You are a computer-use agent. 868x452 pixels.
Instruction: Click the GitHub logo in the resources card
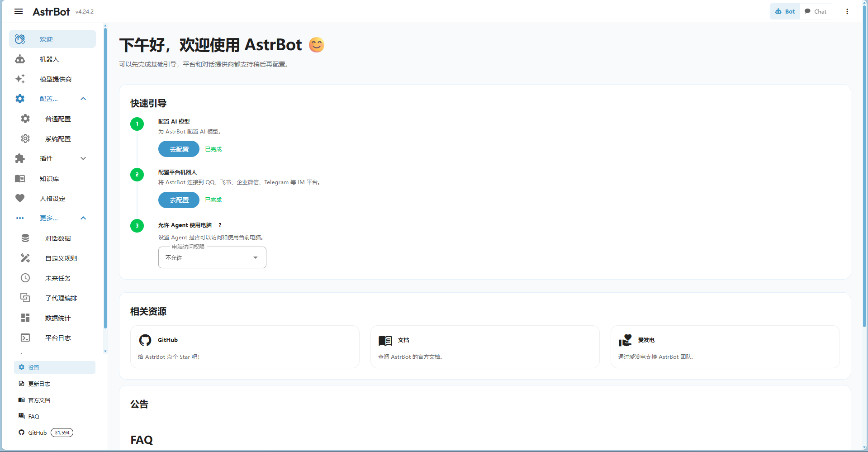click(145, 340)
